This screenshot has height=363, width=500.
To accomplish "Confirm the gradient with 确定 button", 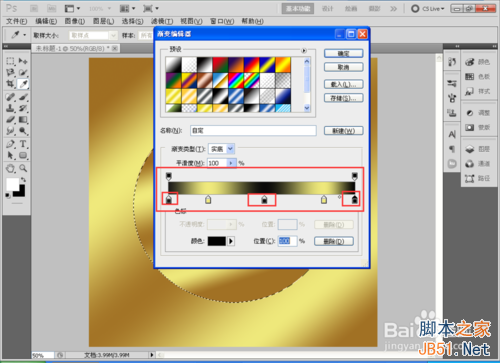I will (343, 53).
